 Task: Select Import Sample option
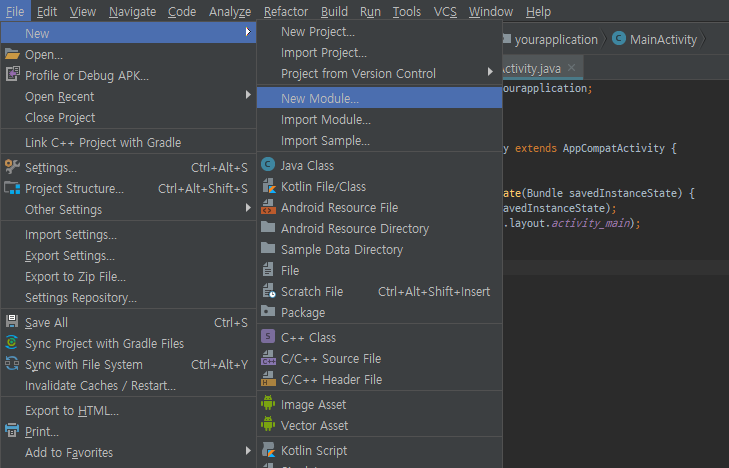(x=325, y=141)
